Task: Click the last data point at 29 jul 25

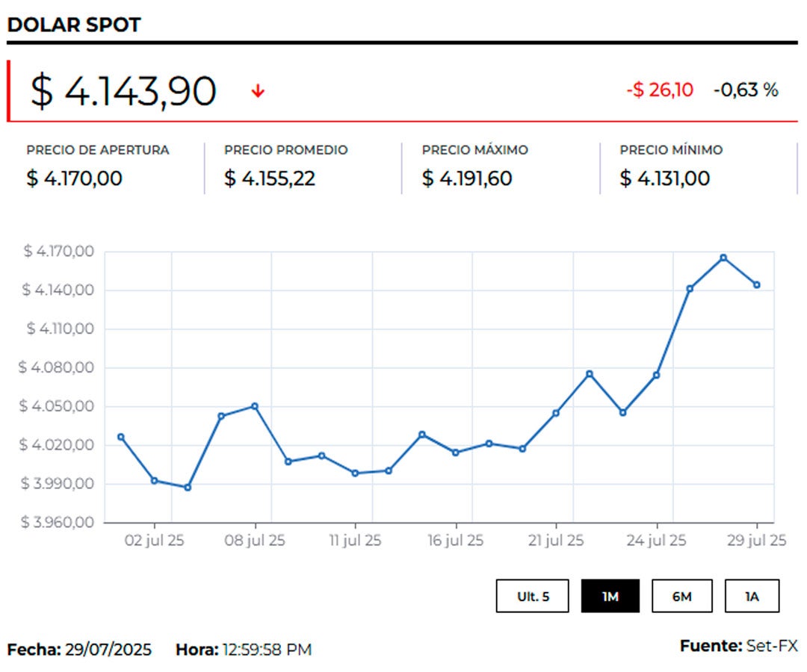Action: click(757, 284)
